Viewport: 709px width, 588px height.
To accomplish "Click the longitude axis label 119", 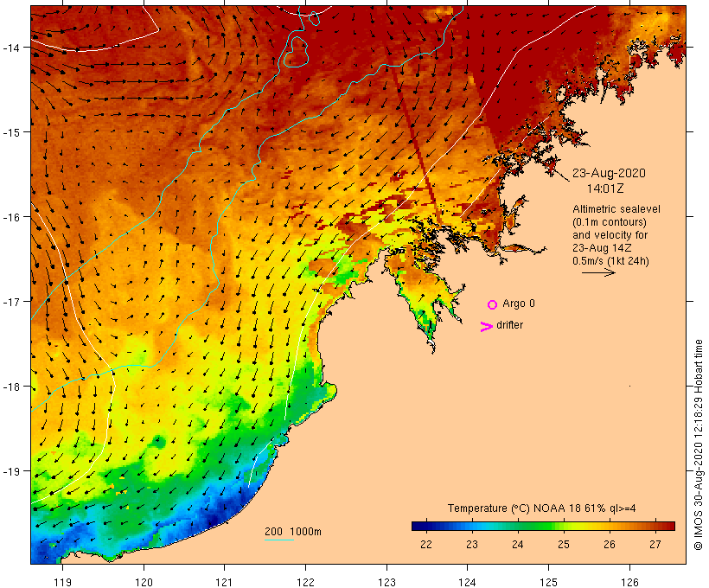I will coord(62,582).
